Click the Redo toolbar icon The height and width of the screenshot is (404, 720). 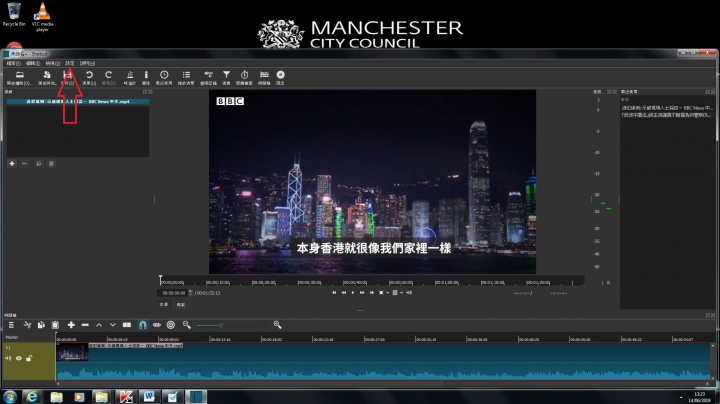(x=108, y=75)
